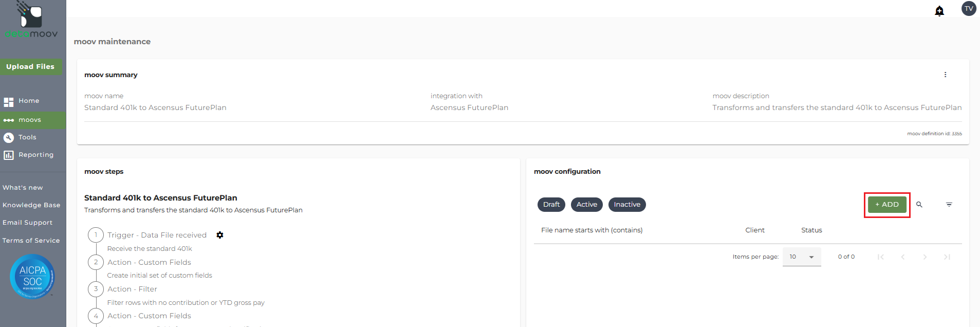980x327 pixels.
Task: Open Email Support link
Action: pos(27,223)
